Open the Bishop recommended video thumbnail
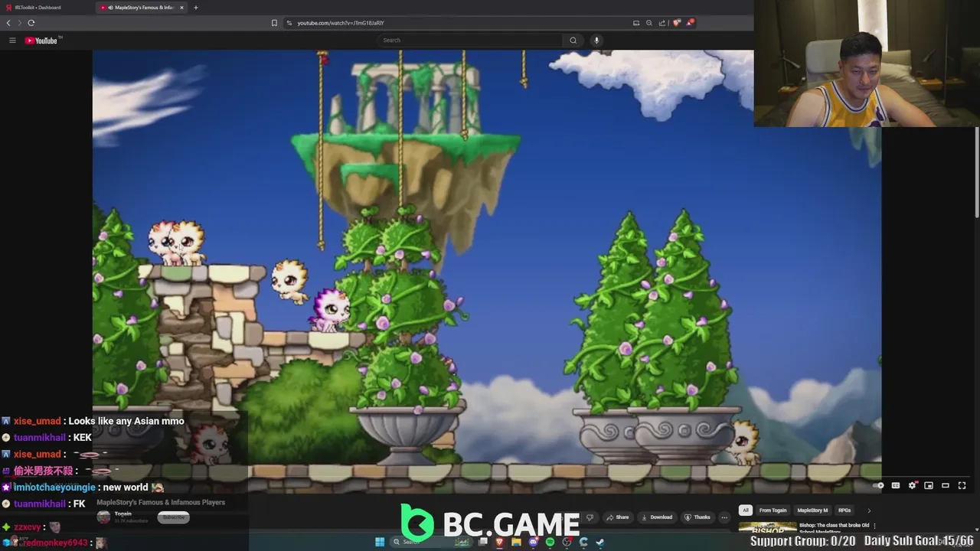The height and width of the screenshot is (551, 980). (767, 527)
